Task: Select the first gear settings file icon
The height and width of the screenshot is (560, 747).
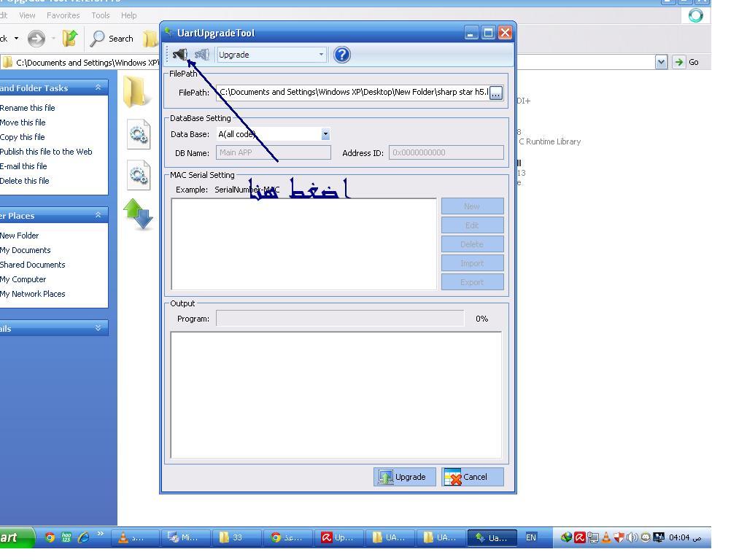Action: [x=139, y=134]
